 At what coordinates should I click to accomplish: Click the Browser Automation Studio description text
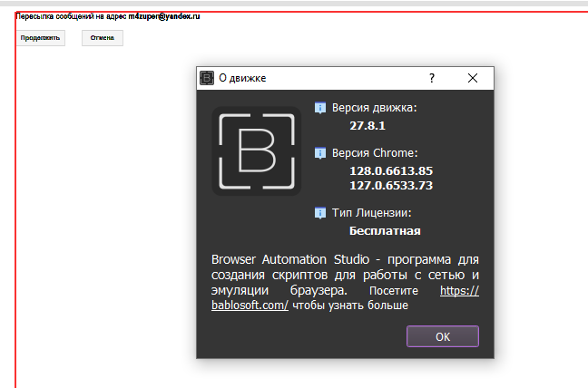point(345,275)
